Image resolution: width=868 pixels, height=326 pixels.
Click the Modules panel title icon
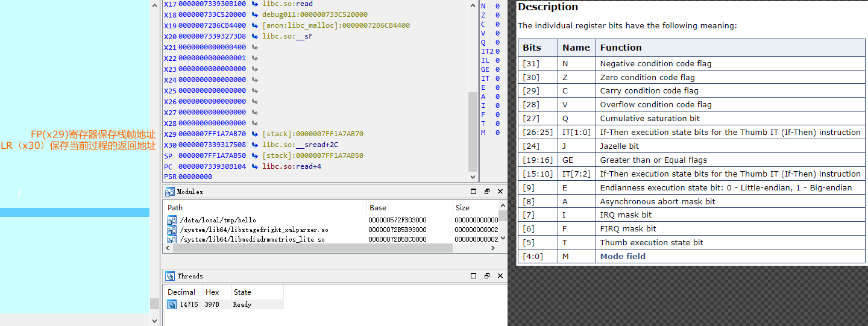170,192
